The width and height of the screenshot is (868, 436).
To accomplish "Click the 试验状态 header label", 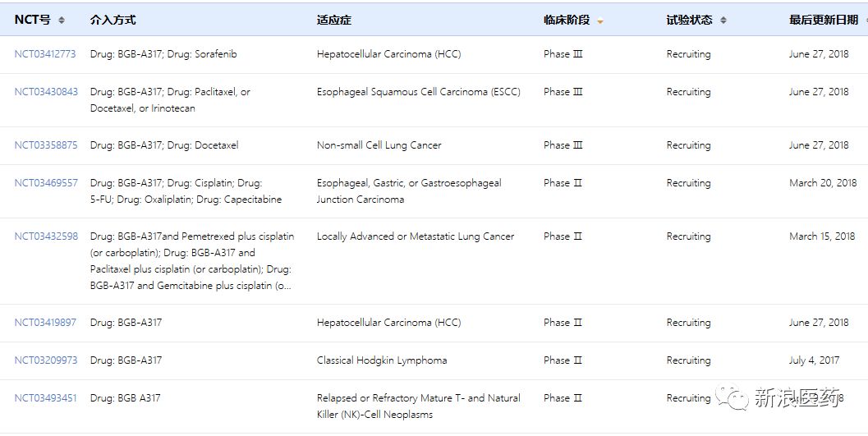I will (689, 20).
